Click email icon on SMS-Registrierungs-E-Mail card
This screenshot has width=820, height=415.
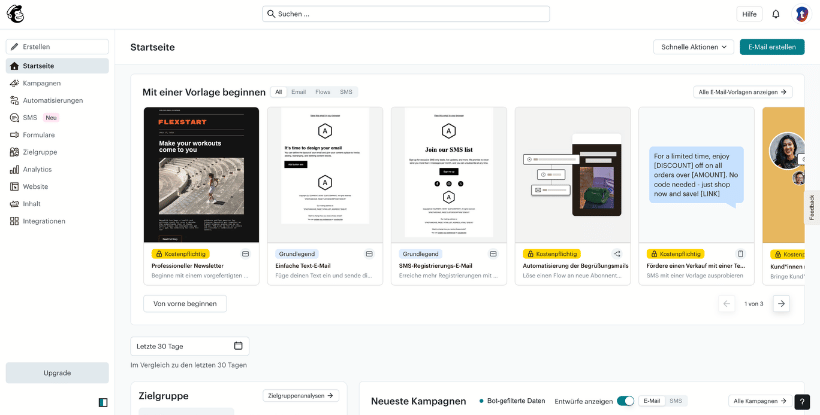[x=493, y=254]
